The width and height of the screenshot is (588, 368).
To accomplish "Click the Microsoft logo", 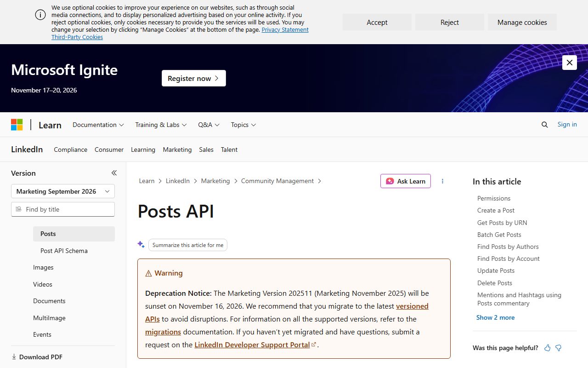I will [17, 125].
